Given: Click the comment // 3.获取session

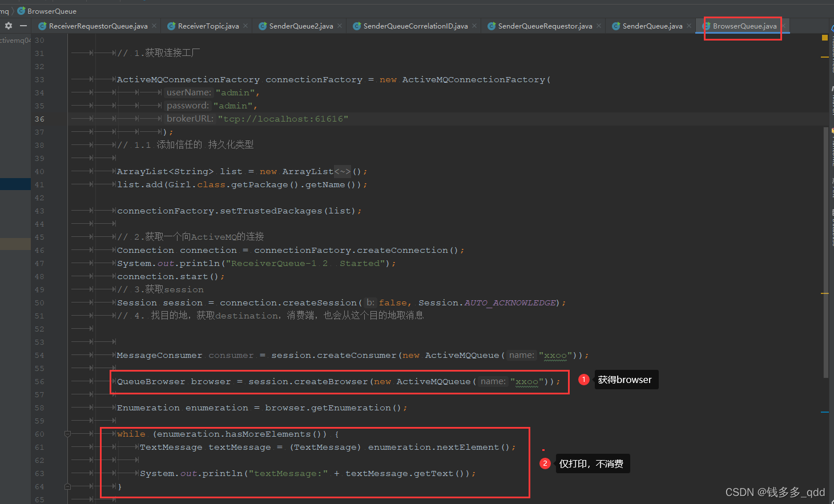Looking at the screenshot, I should point(160,290).
